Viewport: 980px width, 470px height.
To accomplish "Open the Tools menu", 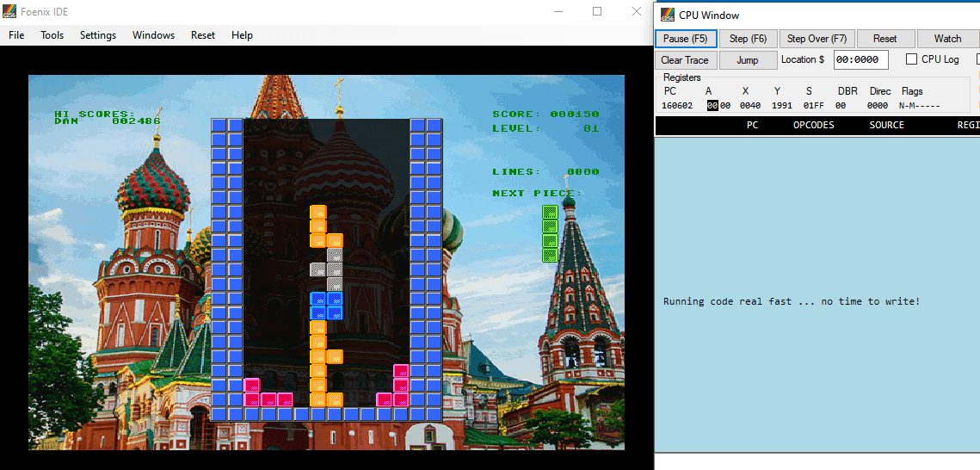I will pyautogui.click(x=52, y=35).
